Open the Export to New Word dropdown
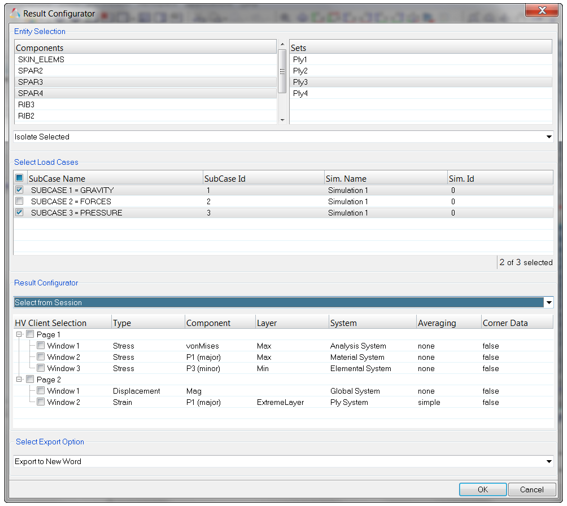The height and width of the screenshot is (506, 567). coord(549,462)
